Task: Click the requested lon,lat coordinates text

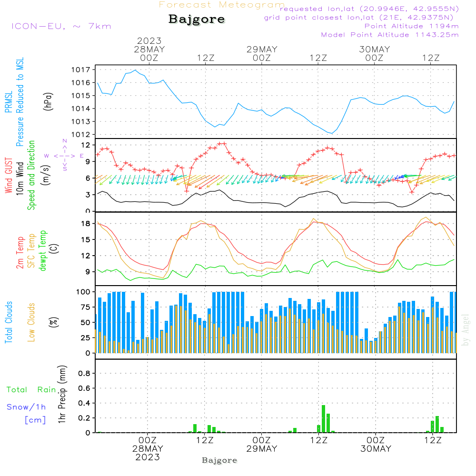Action: point(369,9)
